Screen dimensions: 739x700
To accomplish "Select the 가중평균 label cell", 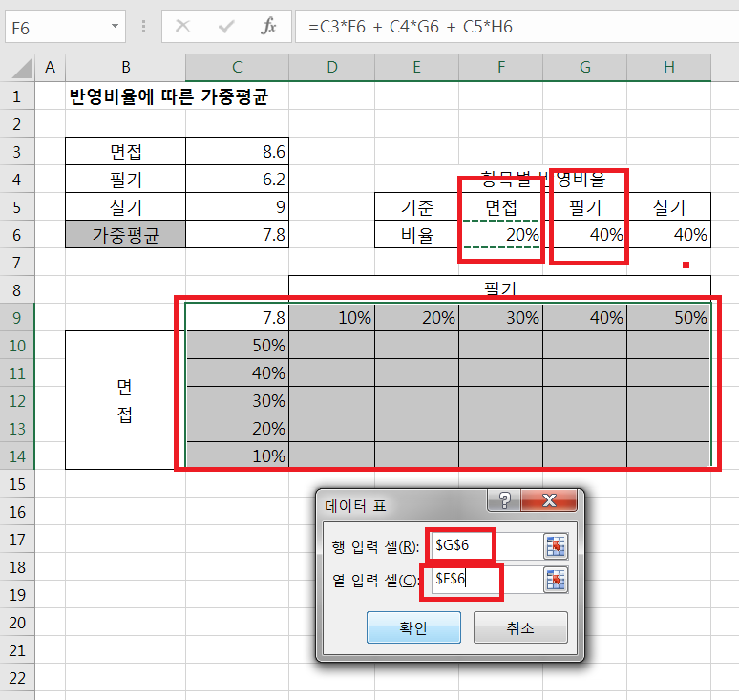I will tap(125, 235).
